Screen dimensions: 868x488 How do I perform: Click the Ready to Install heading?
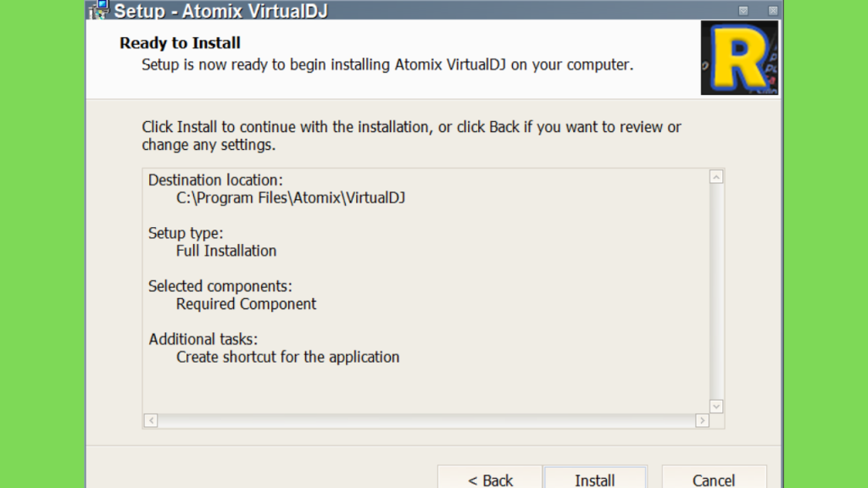[x=180, y=43]
